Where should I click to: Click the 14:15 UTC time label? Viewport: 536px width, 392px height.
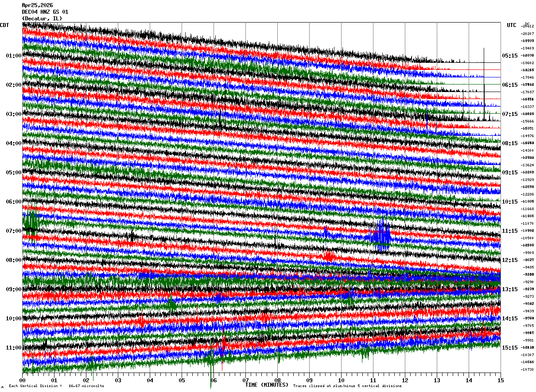[x=510, y=319]
